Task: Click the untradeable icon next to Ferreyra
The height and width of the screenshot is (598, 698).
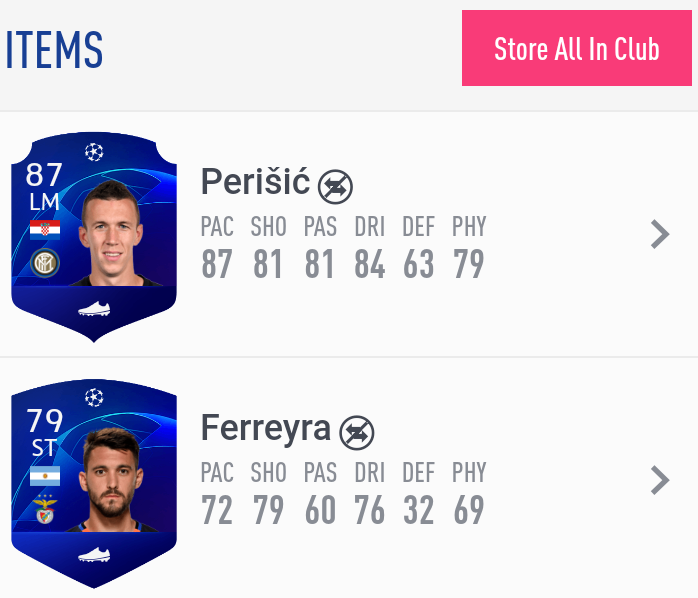Action: [356, 432]
